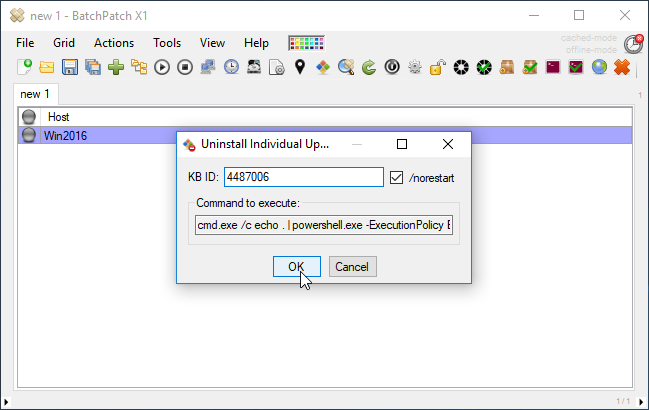Click the gray gear settings icon

click(415, 67)
